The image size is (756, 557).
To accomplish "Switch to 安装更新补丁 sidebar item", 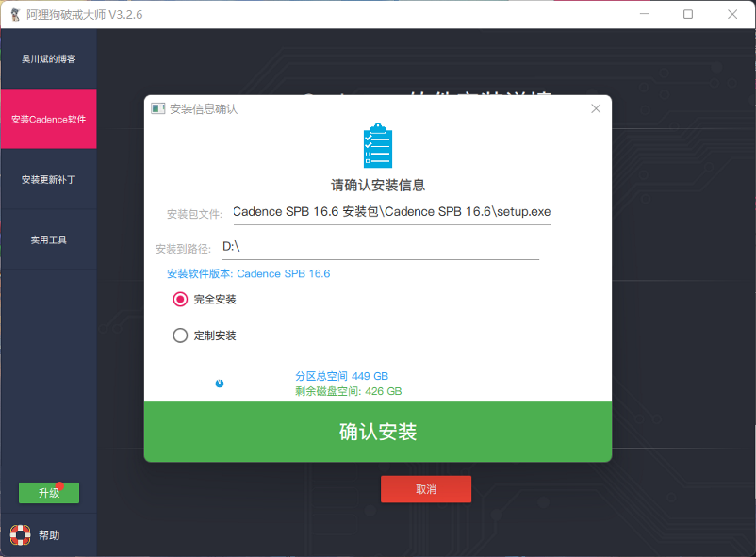I will click(49, 179).
